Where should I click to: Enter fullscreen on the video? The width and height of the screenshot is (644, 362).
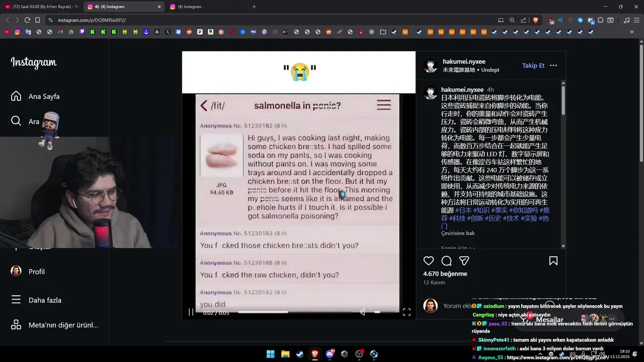[407, 312]
